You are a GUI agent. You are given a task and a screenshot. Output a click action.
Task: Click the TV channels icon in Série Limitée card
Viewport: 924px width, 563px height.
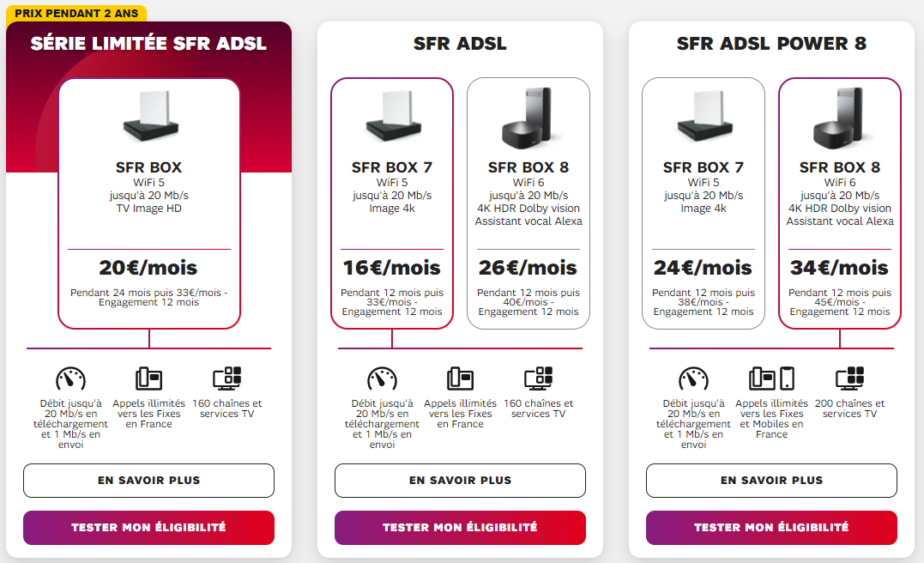click(x=227, y=378)
